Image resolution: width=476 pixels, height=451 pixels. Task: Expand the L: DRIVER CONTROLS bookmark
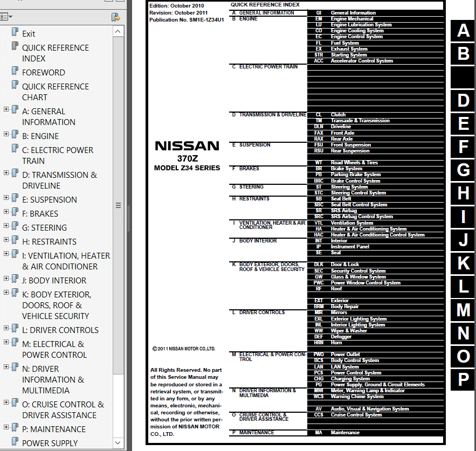pos(6,328)
